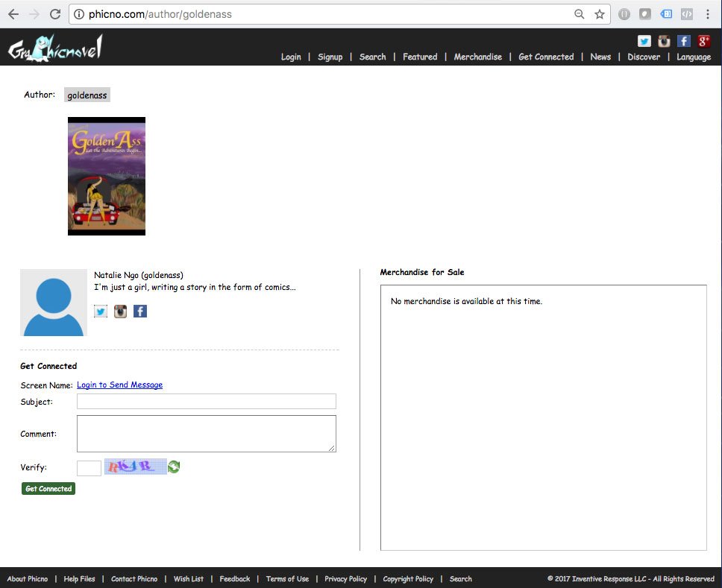
Task: Click the Login to Send Message link
Action: (120, 385)
